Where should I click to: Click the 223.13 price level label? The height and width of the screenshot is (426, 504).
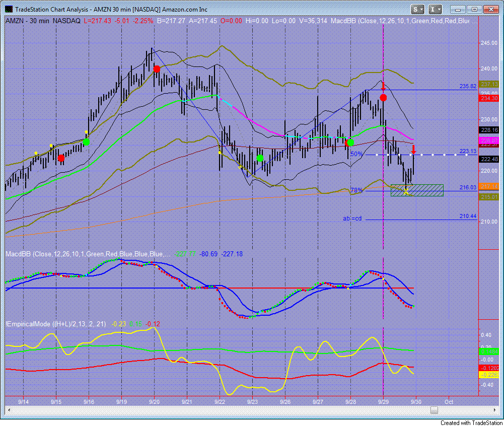468,151
